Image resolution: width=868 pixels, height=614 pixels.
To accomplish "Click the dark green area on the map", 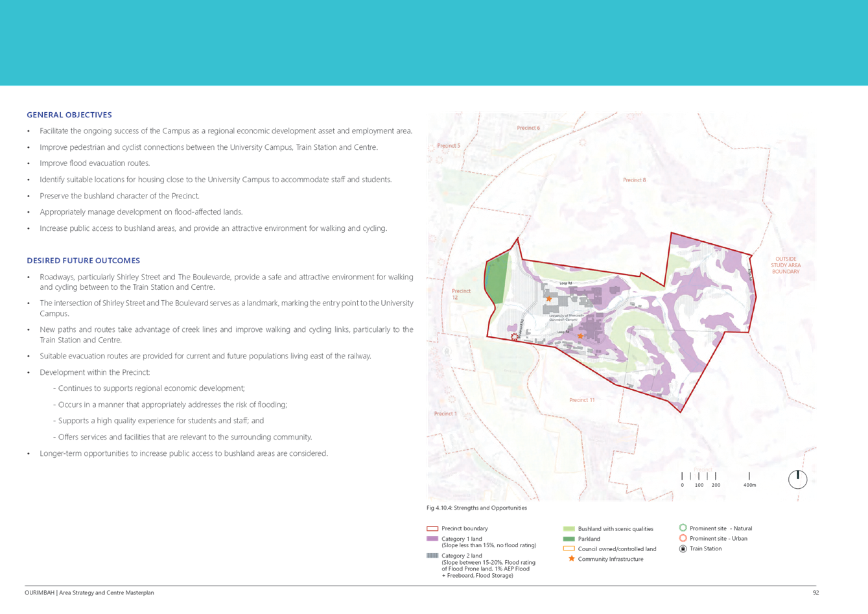I will click(496, 281).
